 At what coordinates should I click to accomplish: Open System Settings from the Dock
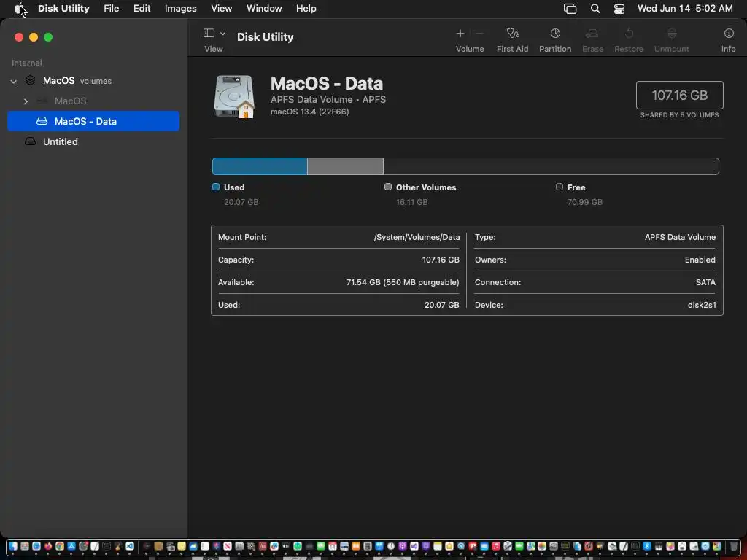pyautogui.click(x=83, y=546)
